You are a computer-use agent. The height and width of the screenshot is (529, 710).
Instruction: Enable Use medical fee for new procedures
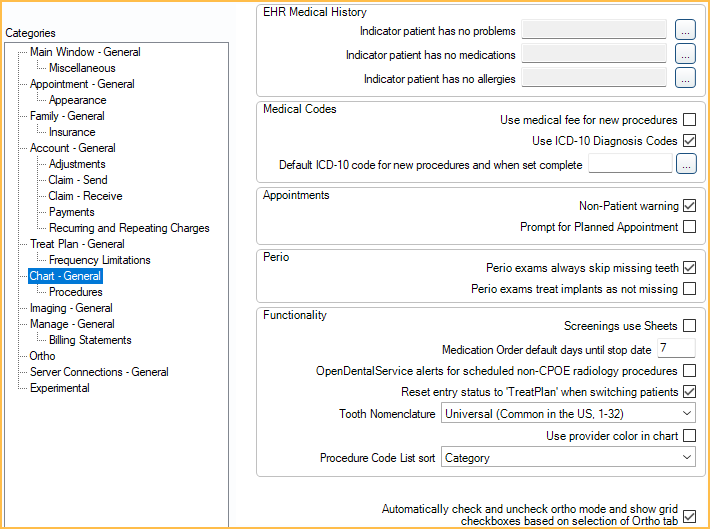click(689, 120)
